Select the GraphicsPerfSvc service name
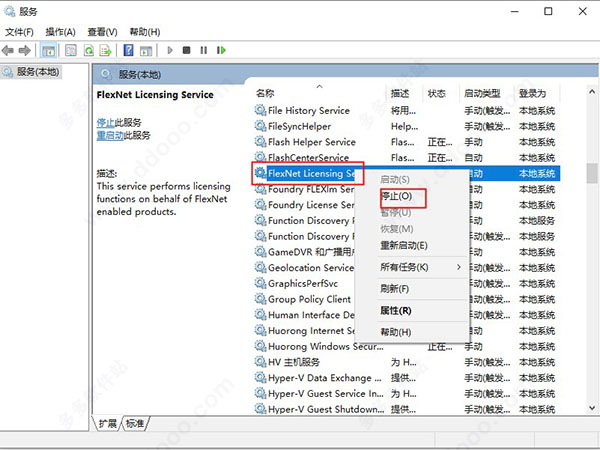Image resolution: width=600 pixels, height=450 pixels. [x=303, y=283]
